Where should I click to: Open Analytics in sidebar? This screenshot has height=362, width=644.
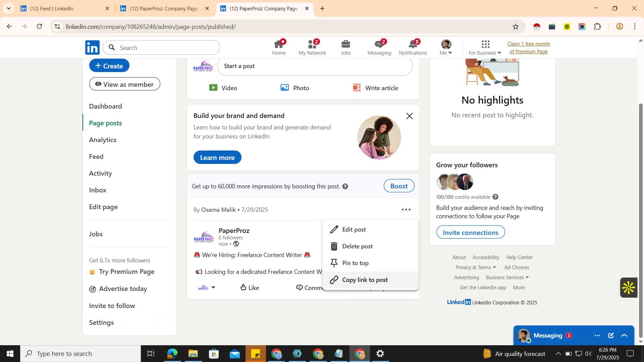point(103,140)
